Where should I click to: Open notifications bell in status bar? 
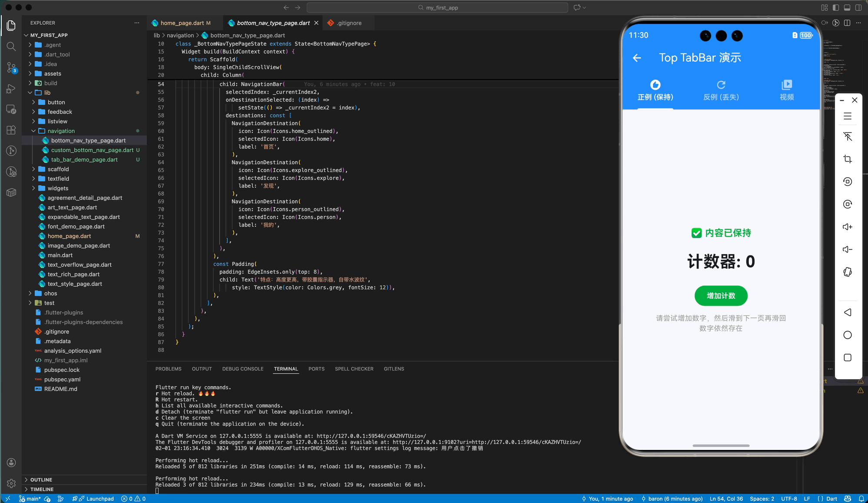(x=861, y=499)
